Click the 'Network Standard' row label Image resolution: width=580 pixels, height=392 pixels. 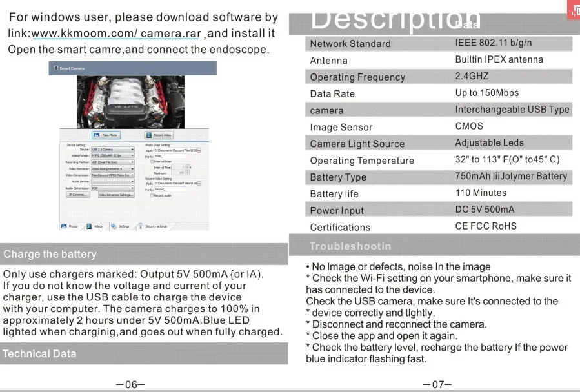(350, 44)
